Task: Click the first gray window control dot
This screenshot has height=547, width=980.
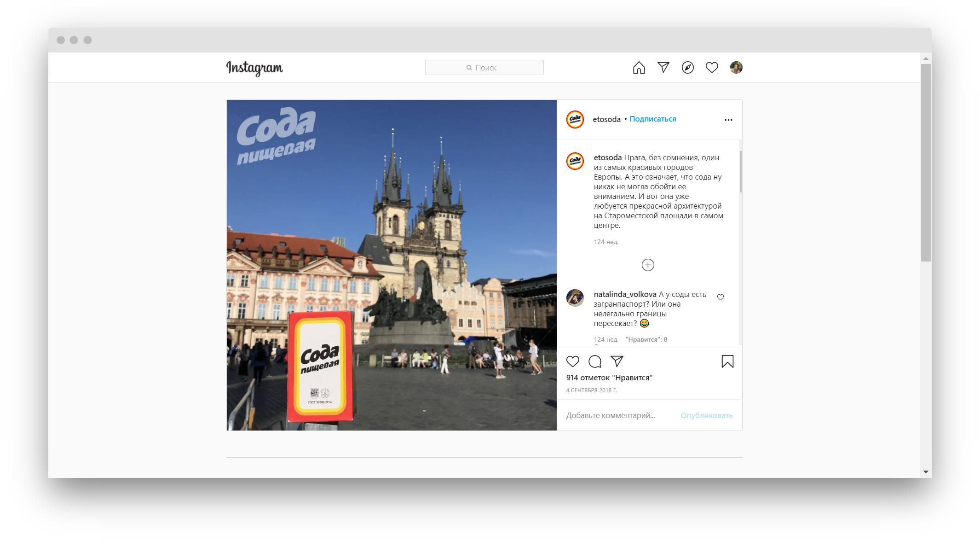Action: [61, 40]
